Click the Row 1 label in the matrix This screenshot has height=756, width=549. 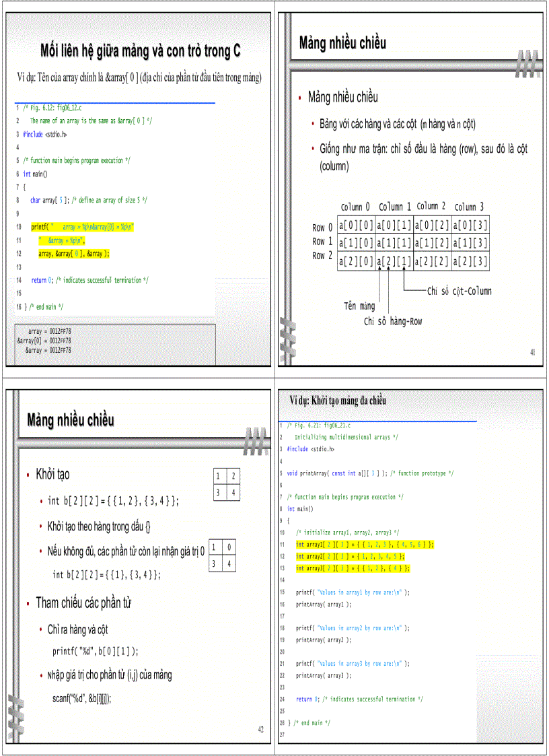coord(321,243)
